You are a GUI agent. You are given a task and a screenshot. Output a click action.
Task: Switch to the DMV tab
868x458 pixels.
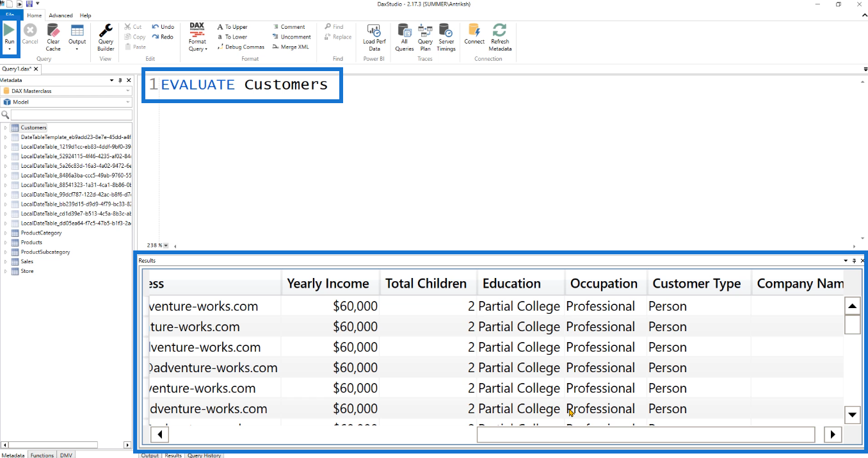click(67, 455)
